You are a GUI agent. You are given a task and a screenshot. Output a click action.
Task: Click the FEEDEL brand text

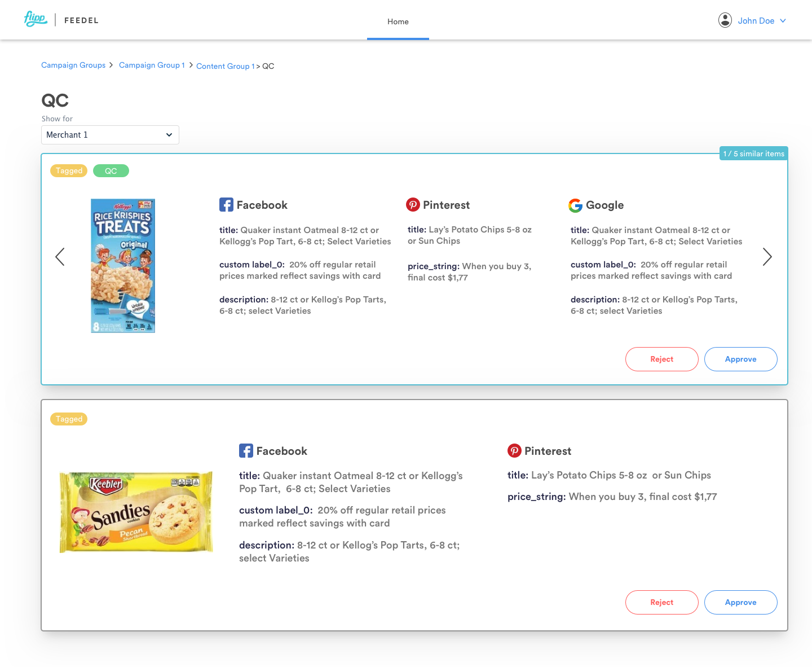81,20
